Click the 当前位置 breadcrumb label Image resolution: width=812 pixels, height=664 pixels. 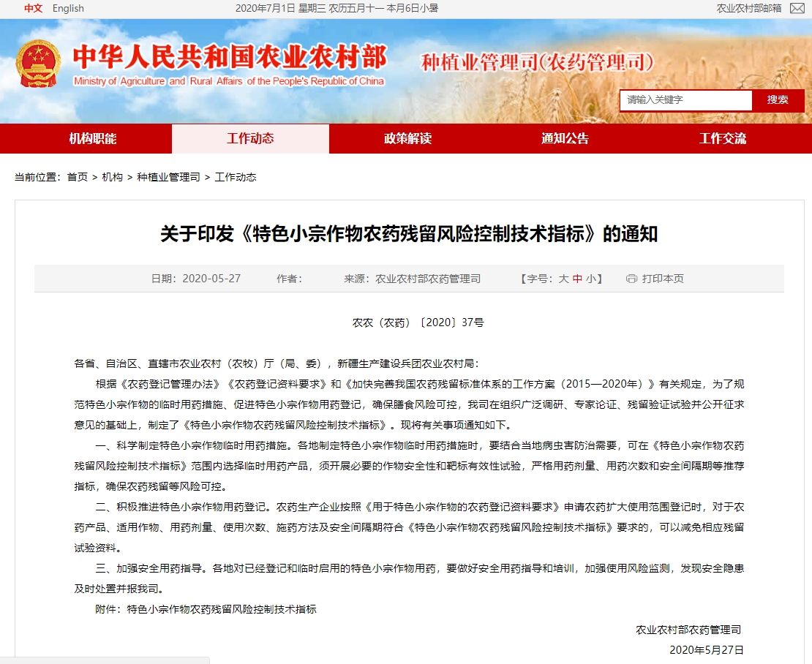coord(38,177)
